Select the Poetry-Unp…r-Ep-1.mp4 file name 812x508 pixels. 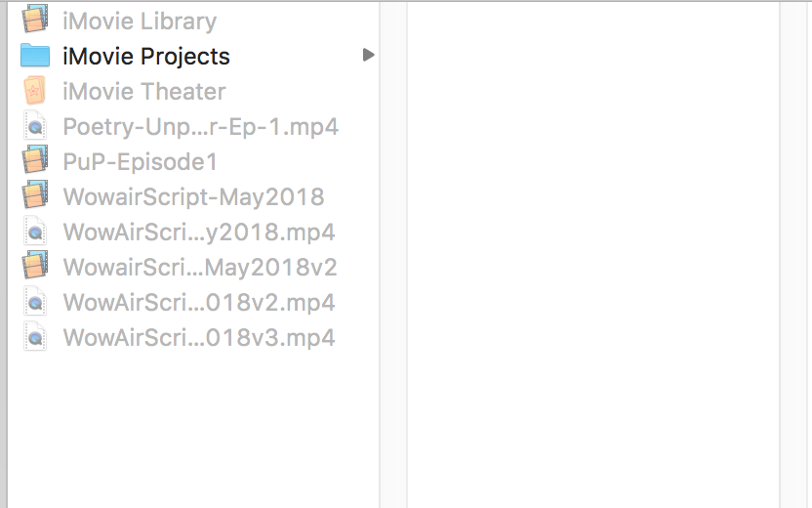coord(201,126)
